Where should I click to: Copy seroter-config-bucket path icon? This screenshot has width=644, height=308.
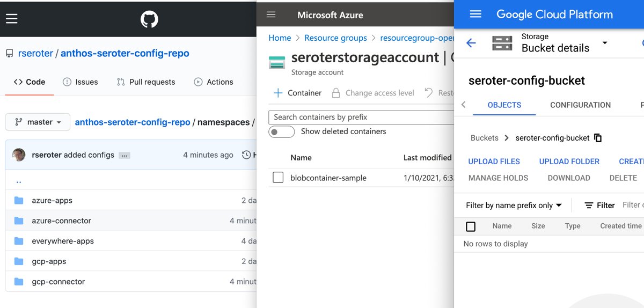[x=598, y=138]
